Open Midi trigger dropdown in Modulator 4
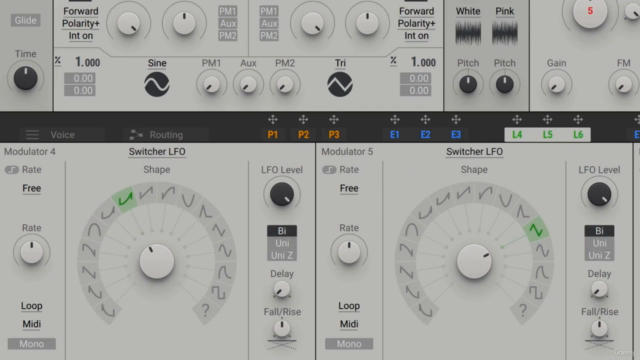 [x=31, y=324]
